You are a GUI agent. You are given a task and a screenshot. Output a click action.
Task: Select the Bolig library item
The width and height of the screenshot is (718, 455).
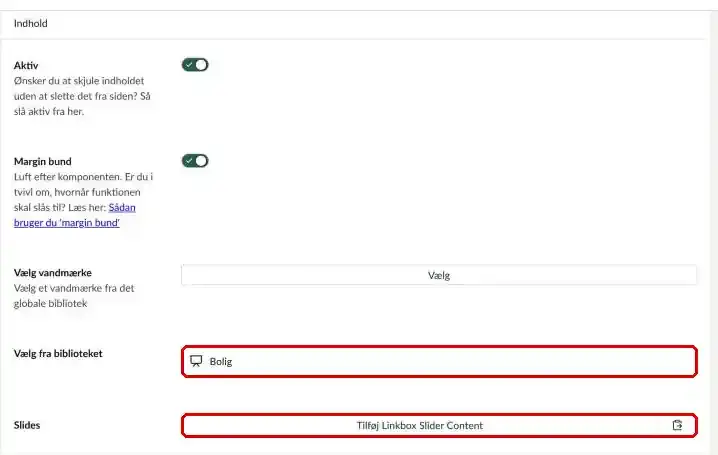pos(439,362)
